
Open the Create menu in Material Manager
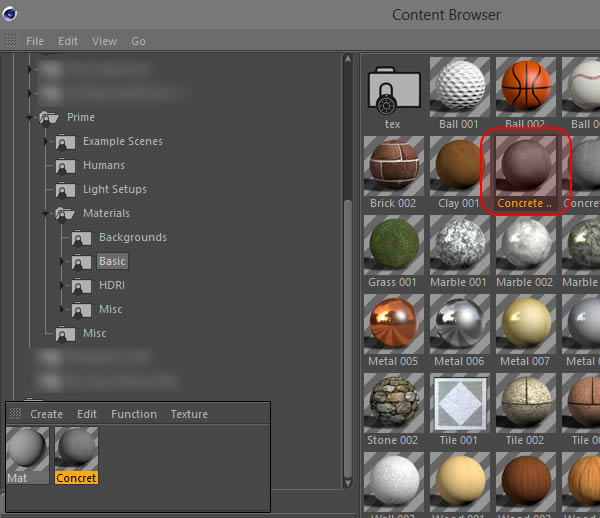pyautogui.click(x=46, y=414)
